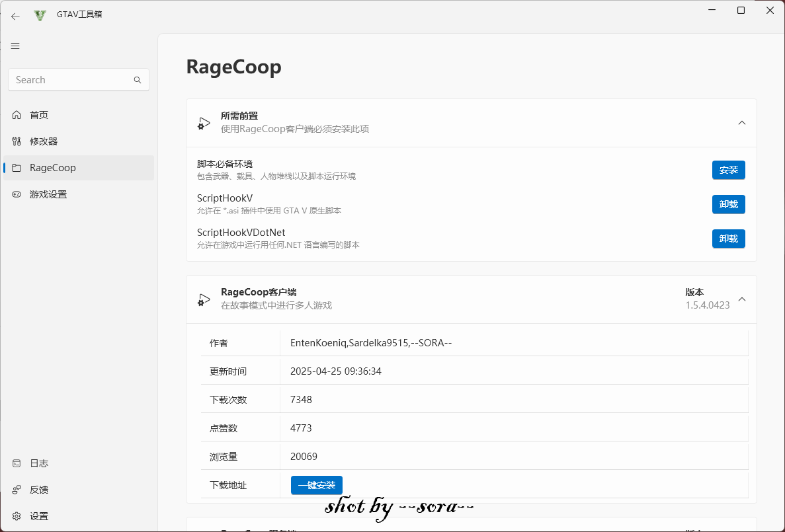The height and width of the screenshot is (532, 785).
Task: Click the 更新时间 row label
Action: (227, 372)
